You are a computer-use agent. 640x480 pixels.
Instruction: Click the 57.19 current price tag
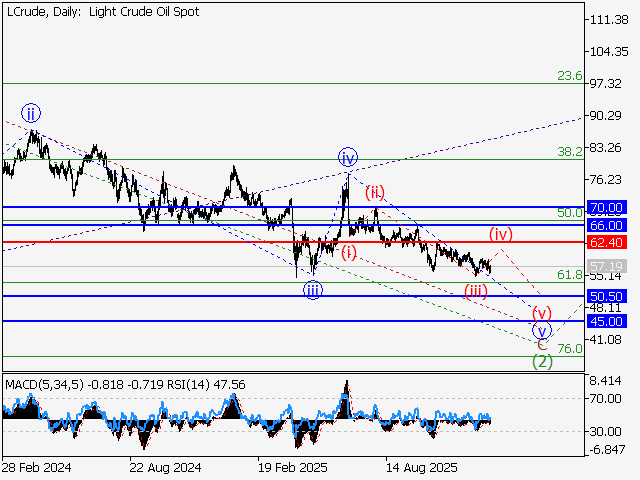[x=607, y=267]
